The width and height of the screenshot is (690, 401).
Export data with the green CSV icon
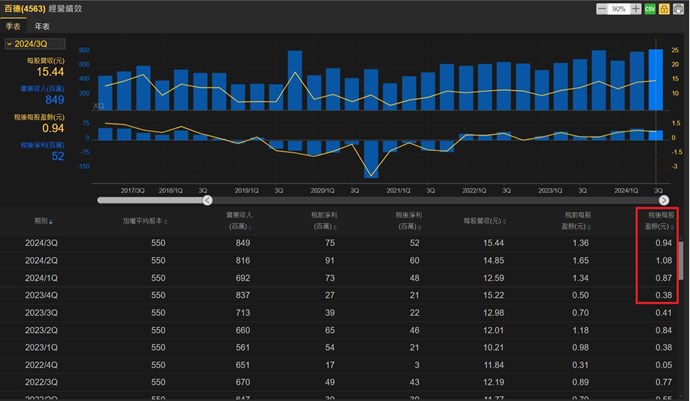tap(650, 8)
